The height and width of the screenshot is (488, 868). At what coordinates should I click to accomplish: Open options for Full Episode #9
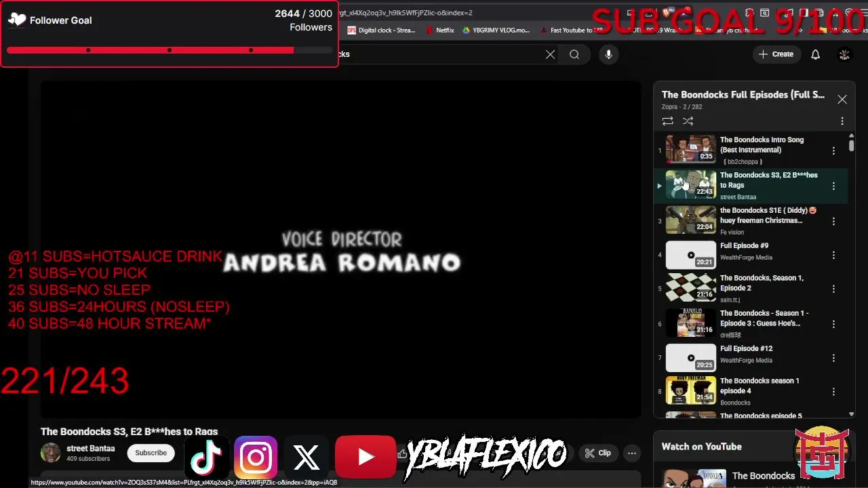[833, 256]
